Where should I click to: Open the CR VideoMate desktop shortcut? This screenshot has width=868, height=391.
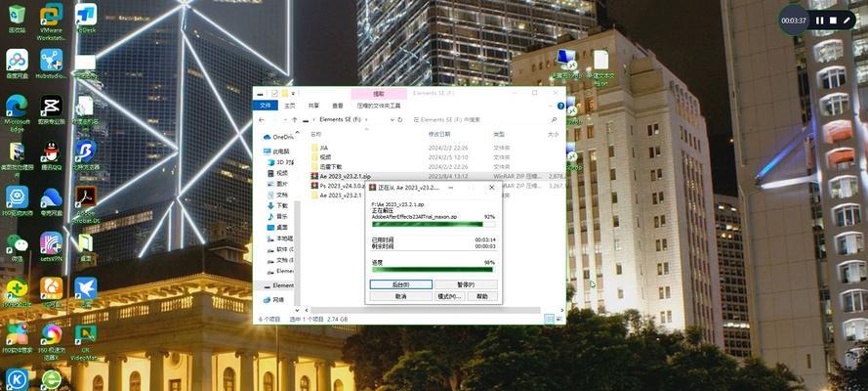(x=85, y=343)
